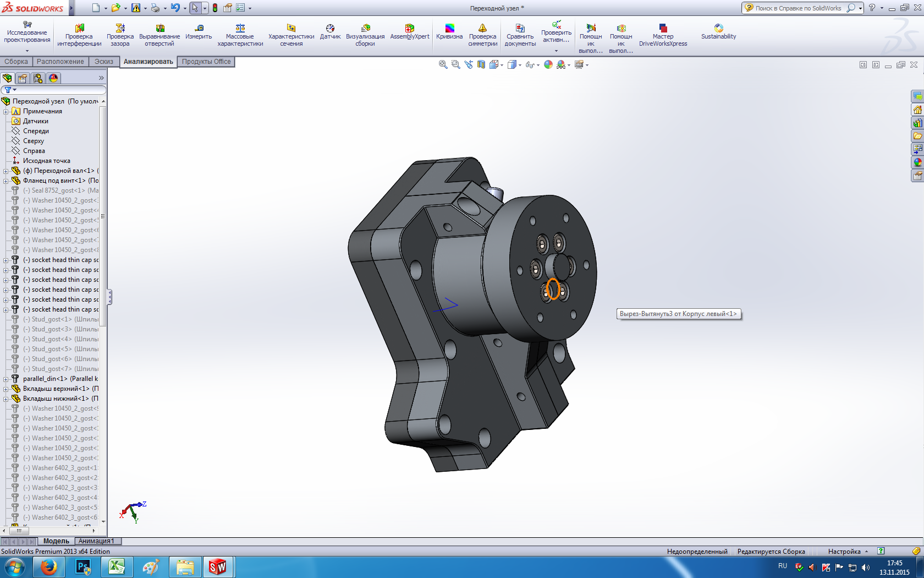Open the File Explorer task pane tab

pos(917,136)
